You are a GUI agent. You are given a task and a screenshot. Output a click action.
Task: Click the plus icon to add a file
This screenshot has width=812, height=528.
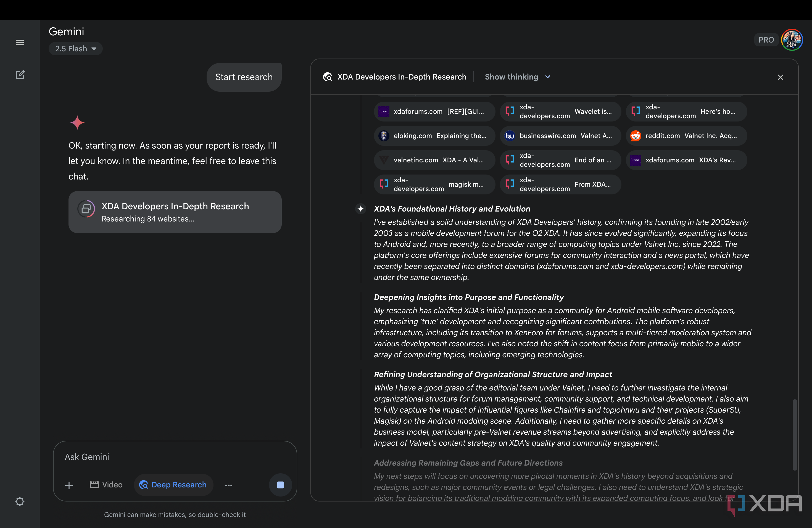(69, 485)
